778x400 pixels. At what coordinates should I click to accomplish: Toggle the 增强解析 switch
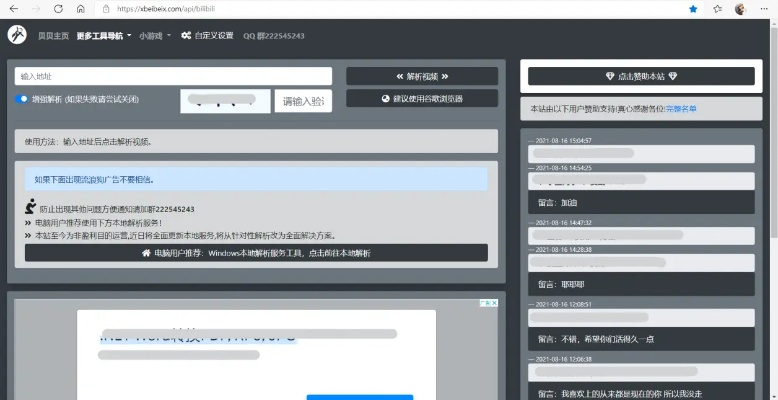coord(22,99)
